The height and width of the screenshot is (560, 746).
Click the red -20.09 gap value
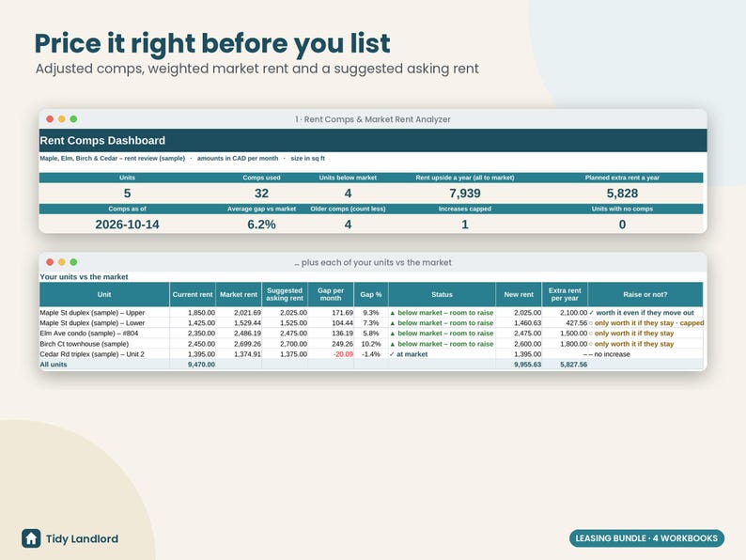point(343,354)
